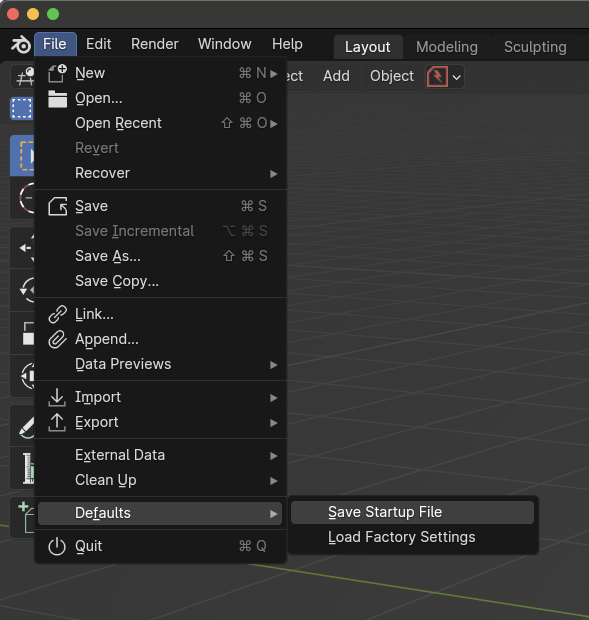Expand Export submenu
The image size is (589, 620).
point(274,423)
